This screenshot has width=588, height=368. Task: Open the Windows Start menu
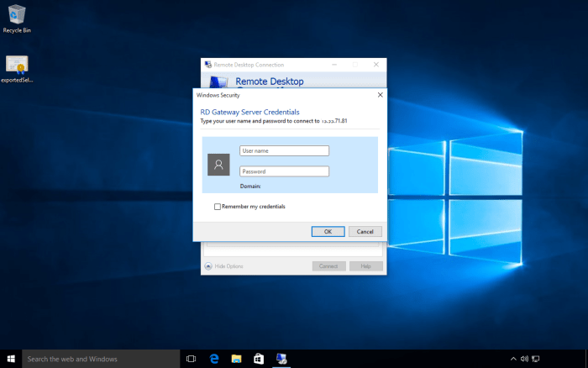(11, 359)
